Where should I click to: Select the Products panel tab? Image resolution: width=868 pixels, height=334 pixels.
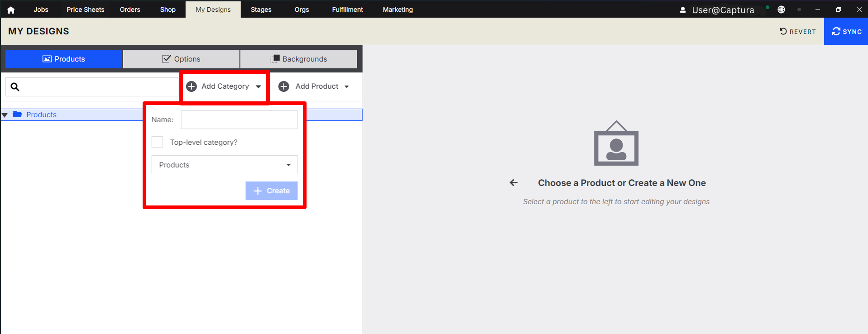coord(64,59)
